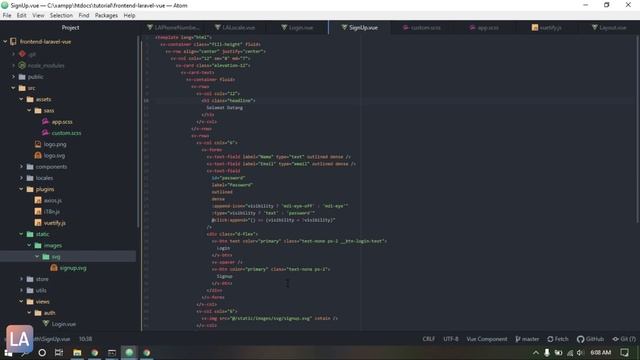Image resolution: width=640 pixels, height=360 pixels.
Task: Switch to the LAPhoneNumber tab
Action: point(173,27)
